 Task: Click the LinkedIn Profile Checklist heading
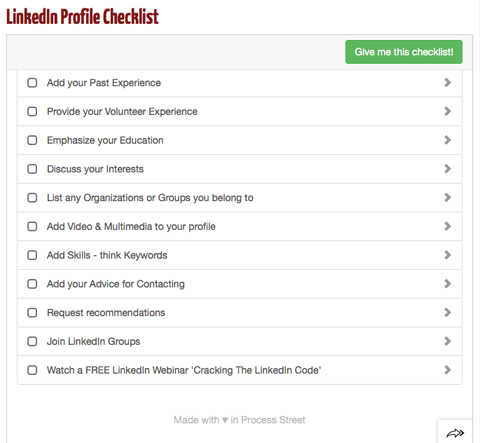pyautogui.click(x=82, y=17)
